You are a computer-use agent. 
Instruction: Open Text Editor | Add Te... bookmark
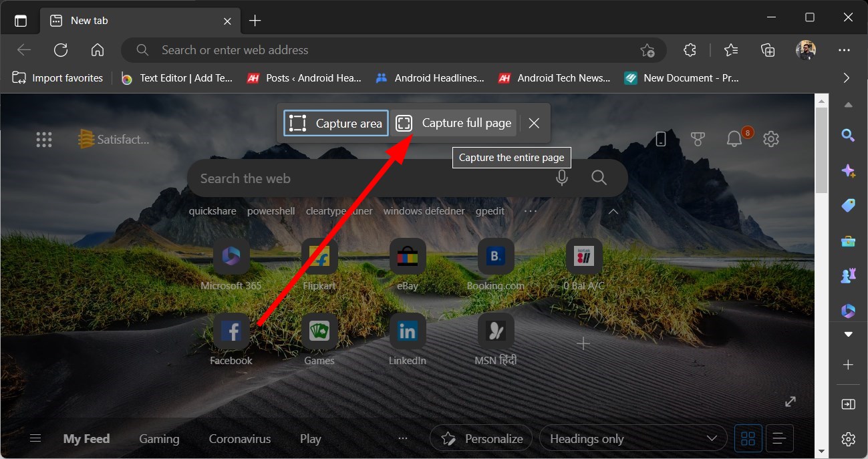point(178,78)
